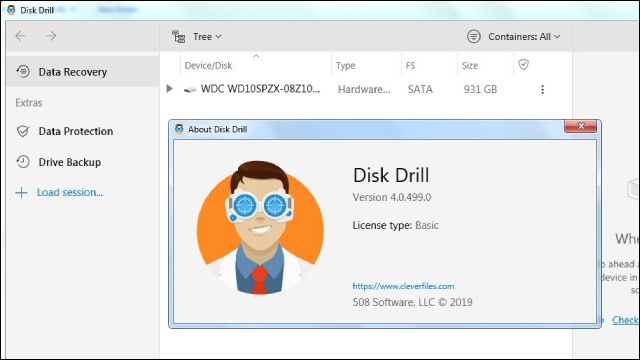Sort by the FS column header

(410, 65)
